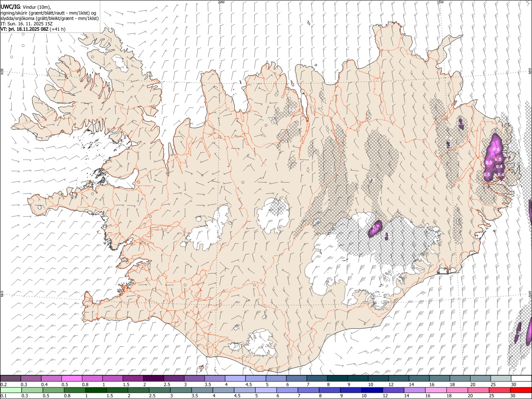Select the lower-row swatch labeled 2.5
Screen dimensions: 532x399
click(160, 390)
